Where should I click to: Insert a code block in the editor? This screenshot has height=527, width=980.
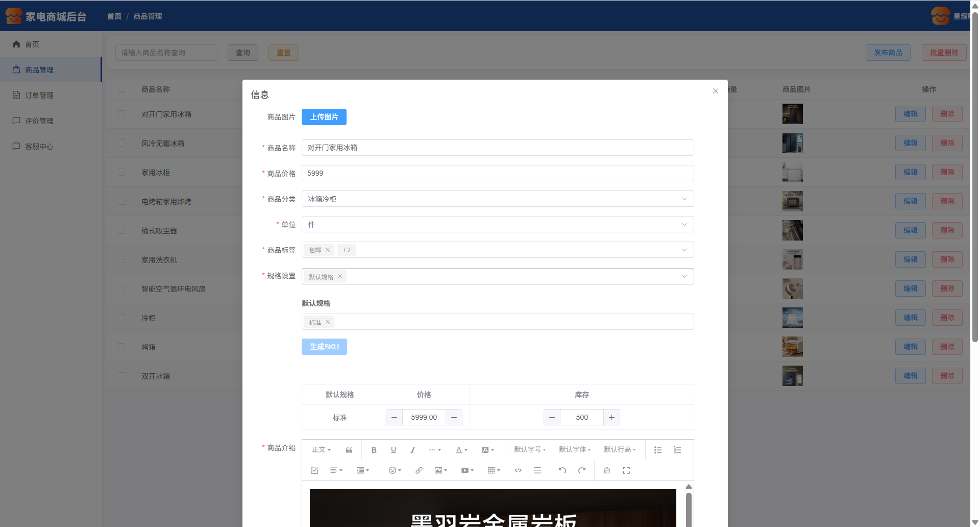coord(518,470)
